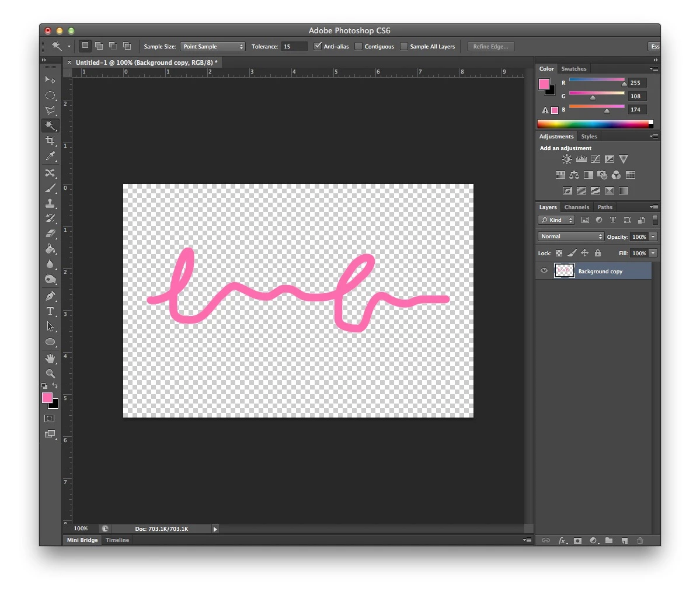Select the Brush tool
The width and height of the screenshot is (700, 598).
(x=50, y=188)
